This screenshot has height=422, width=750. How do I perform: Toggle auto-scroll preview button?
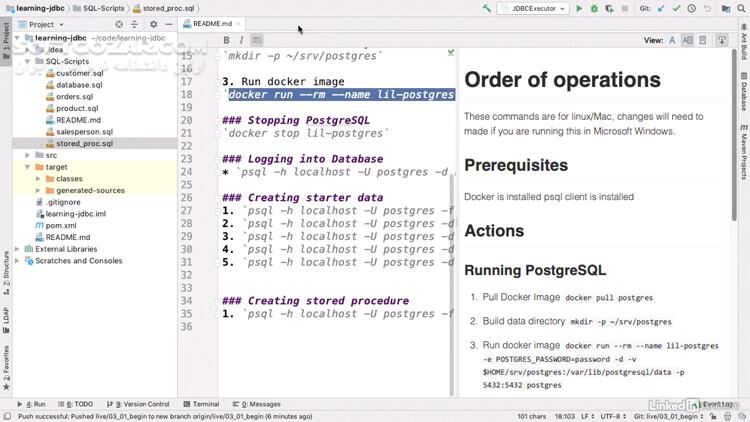[x=722, y=40]
